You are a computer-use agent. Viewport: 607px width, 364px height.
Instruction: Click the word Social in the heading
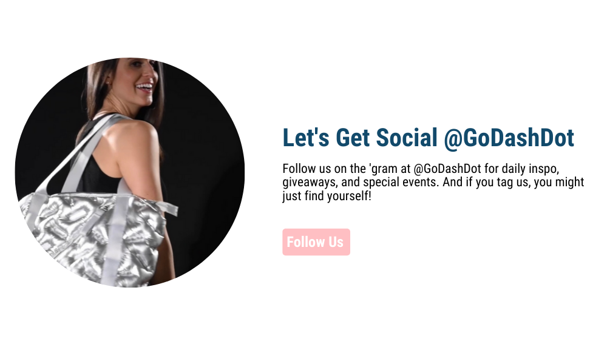pos(407,138)
